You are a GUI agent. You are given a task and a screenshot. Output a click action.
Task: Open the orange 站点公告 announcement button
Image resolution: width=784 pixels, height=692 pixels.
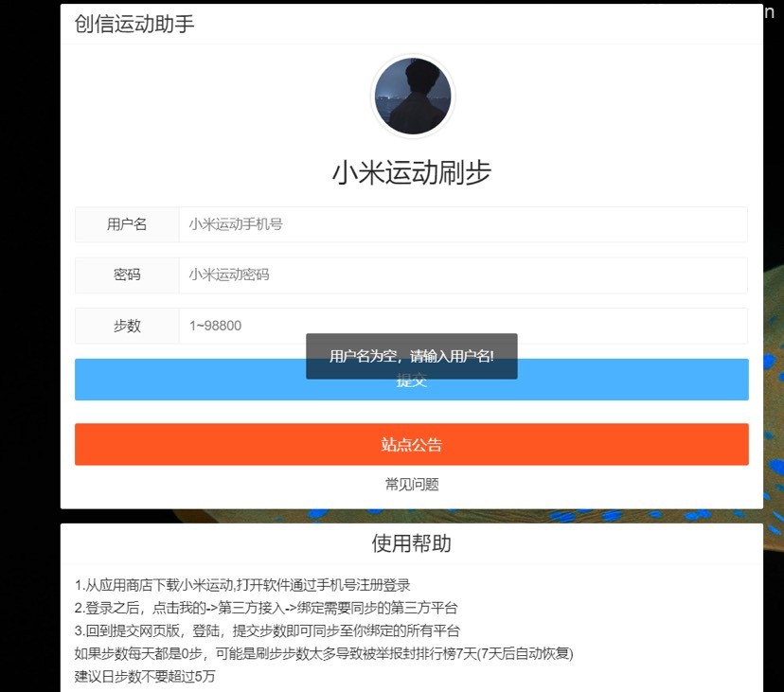tap(412, 445)
